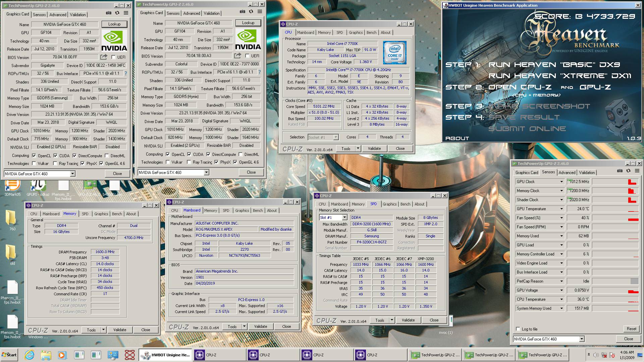Click GPU Voltage sensor graph
This screenshot has height=362, width=644.
[x=615, y=290]
